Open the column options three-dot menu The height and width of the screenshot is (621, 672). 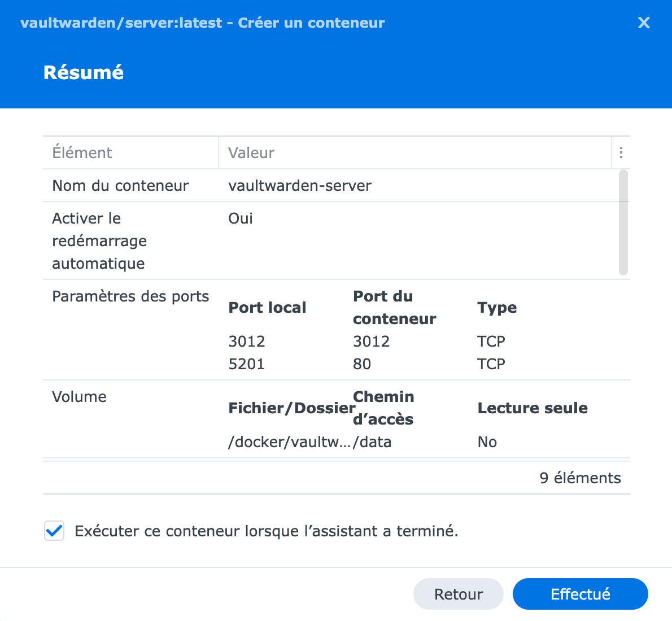tap(621, 152)
